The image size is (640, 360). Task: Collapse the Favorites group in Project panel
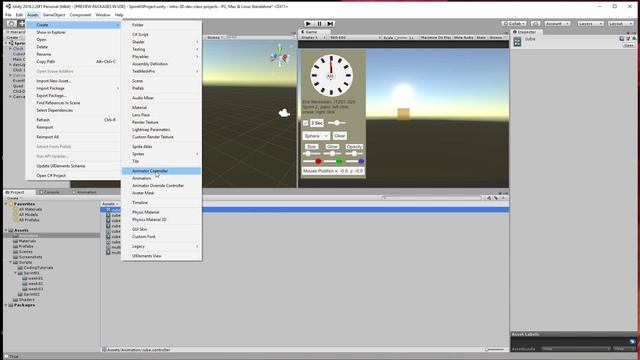click(6, 204)
